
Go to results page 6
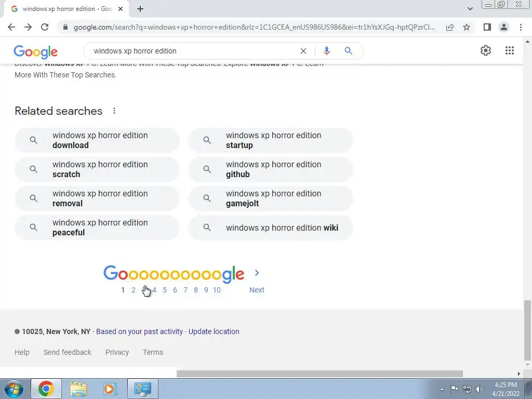click(x=175, y=290)
